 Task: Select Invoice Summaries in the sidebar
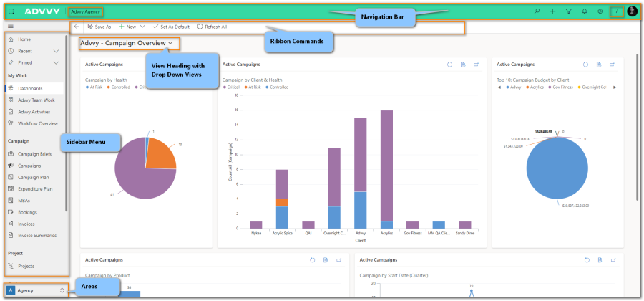tap(36, 235)
